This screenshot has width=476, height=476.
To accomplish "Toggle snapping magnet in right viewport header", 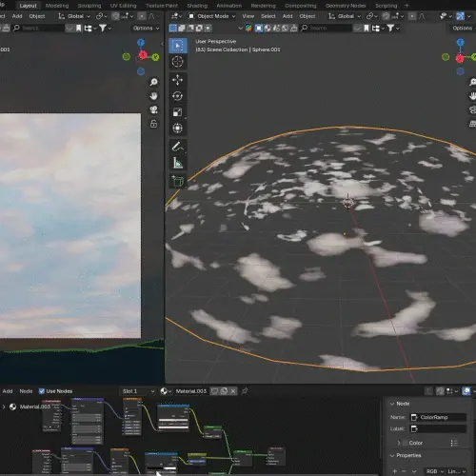I will (386, 16).
